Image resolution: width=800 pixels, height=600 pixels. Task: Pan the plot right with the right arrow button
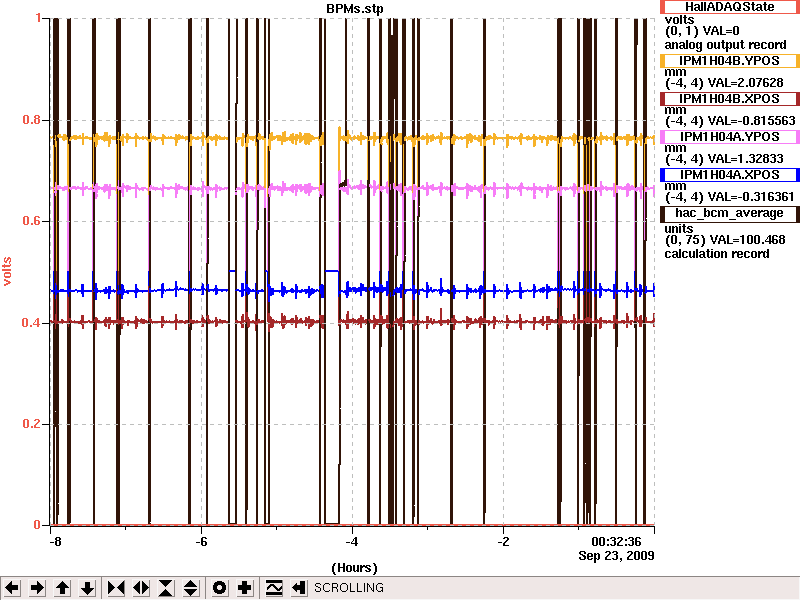[37, 588]
